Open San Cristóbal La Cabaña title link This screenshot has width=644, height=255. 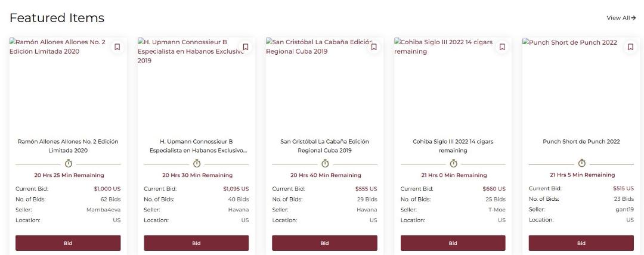[x=324, y=146]
